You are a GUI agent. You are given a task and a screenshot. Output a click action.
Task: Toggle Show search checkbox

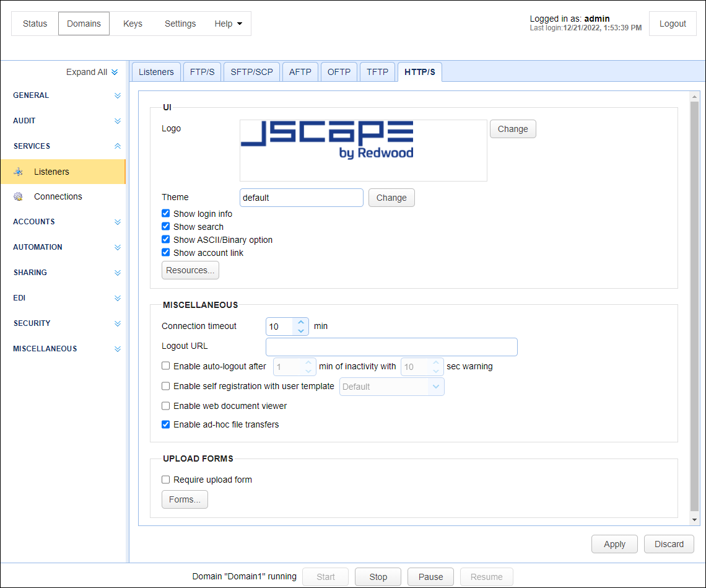[166, 227]
